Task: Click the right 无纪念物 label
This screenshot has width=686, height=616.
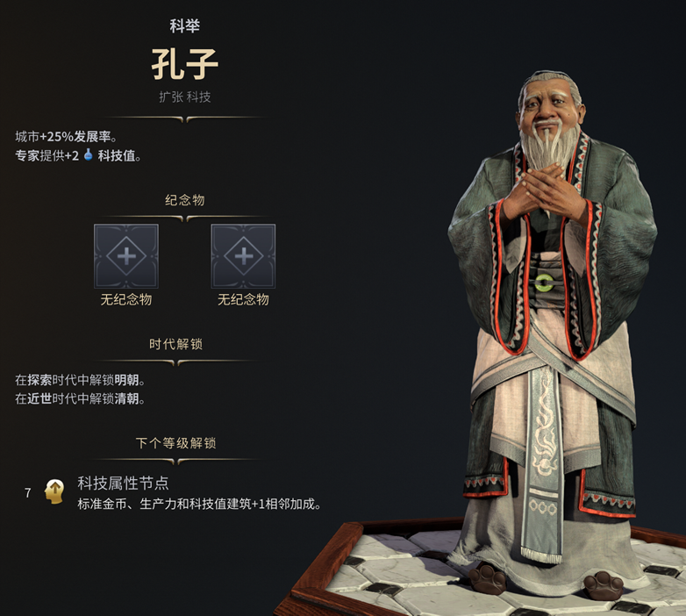Action: click(x=243, y=300)
